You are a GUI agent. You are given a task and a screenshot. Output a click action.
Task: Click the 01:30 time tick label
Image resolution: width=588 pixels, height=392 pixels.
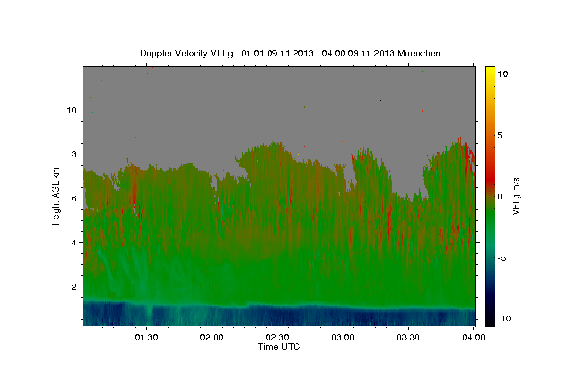(147, 337)
